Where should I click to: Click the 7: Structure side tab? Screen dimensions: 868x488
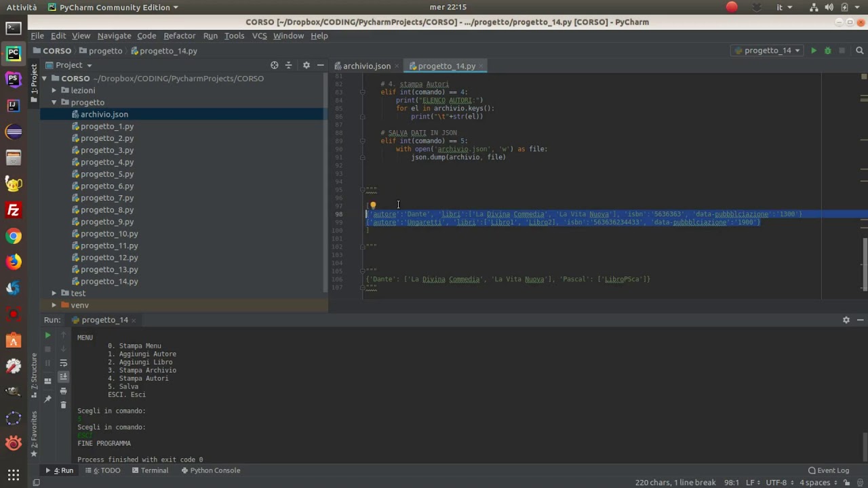[34, 375]
